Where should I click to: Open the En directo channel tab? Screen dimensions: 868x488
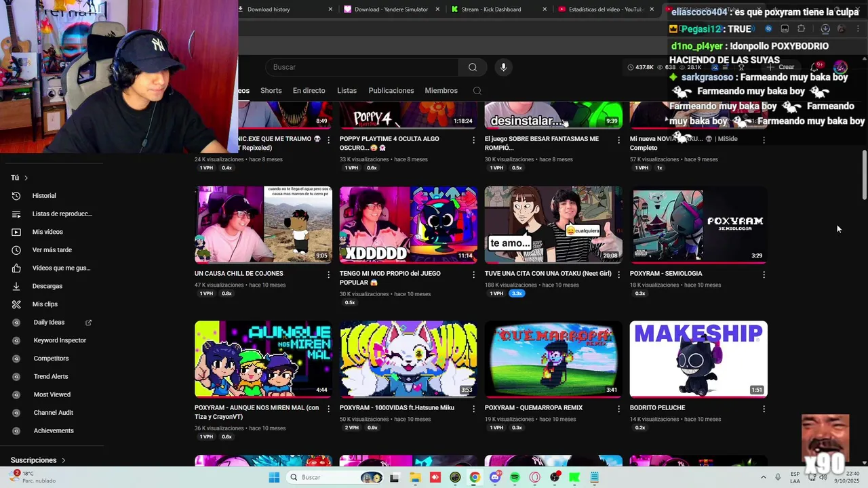click(309, 91)
